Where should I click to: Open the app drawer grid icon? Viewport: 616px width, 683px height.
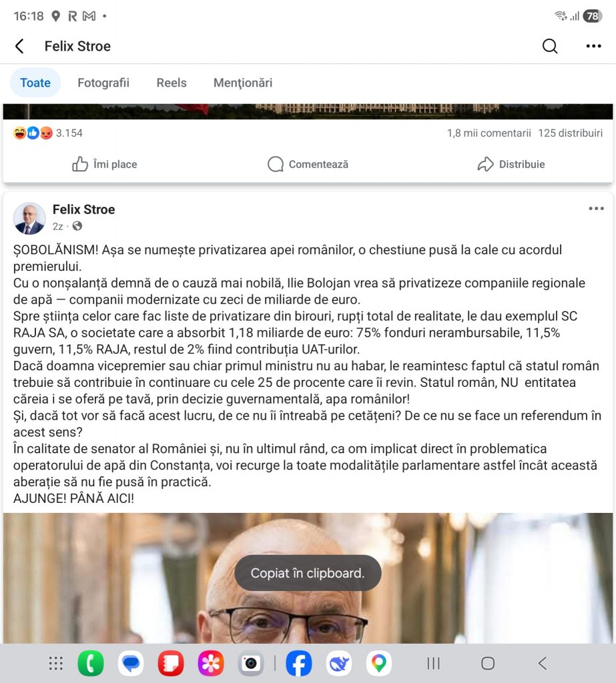(x=56, y=664)
